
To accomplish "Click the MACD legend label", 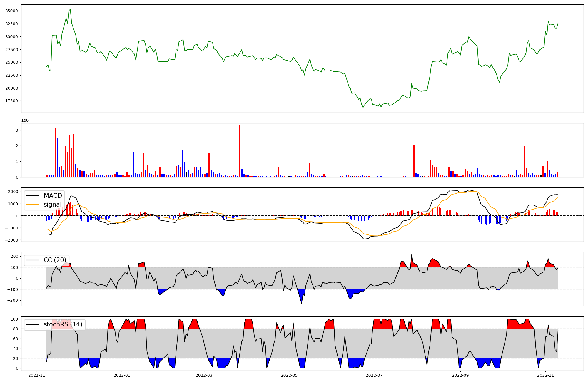I will (x=53, y=196).
